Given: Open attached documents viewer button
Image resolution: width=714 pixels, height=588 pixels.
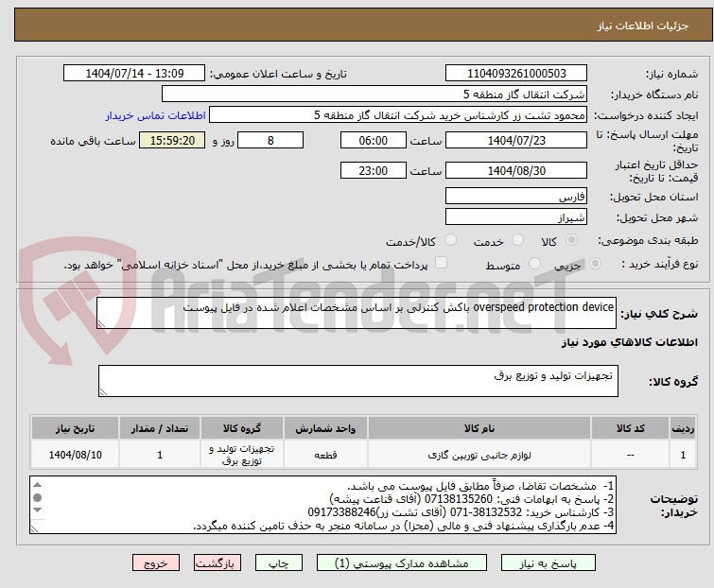Looking at the screenshot, I should (402, 563).
